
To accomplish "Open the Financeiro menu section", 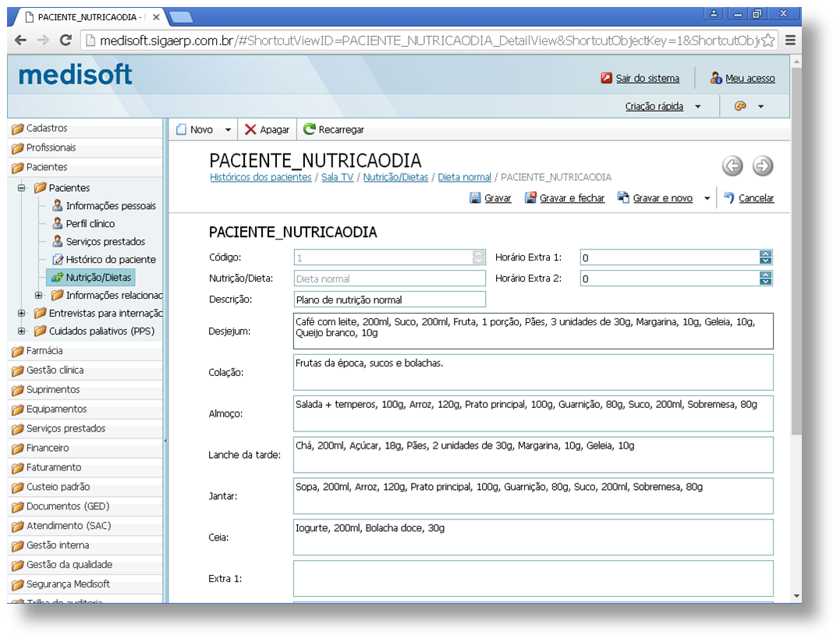I will (86, 448).
